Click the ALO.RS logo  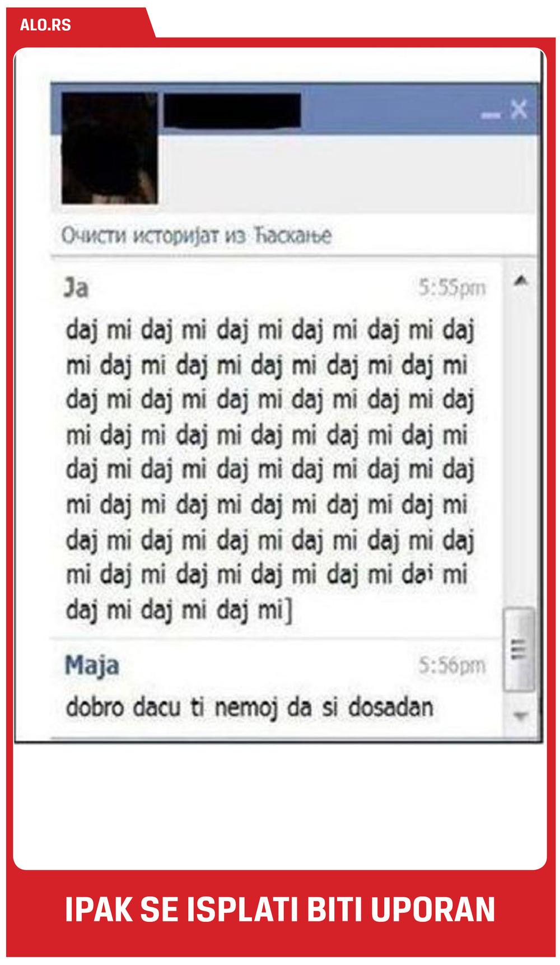tap(45, 25)
